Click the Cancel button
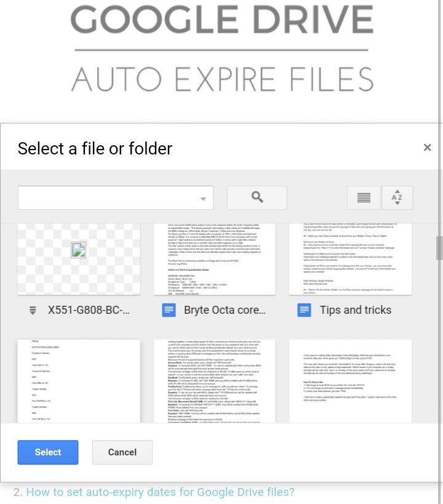The width and height of the screenshot is (443, 504). tap(122, 452)
